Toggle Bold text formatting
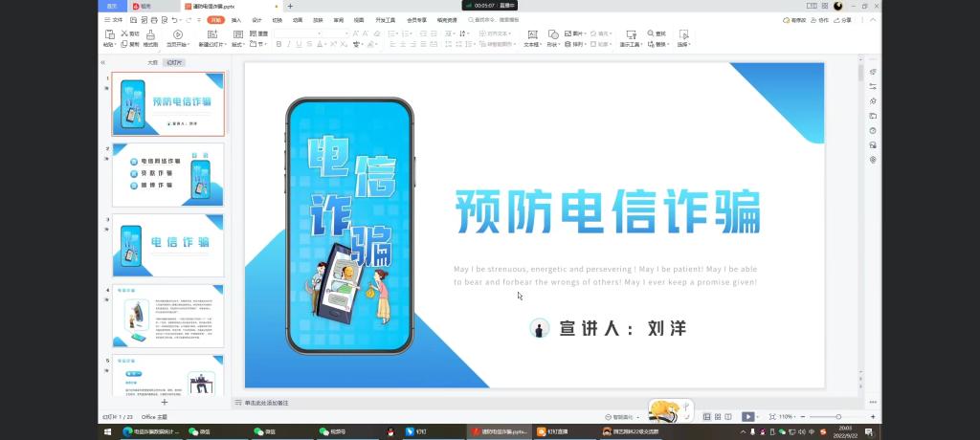The width and height of the screenshot is (980, 440). (x=278, y=44)
